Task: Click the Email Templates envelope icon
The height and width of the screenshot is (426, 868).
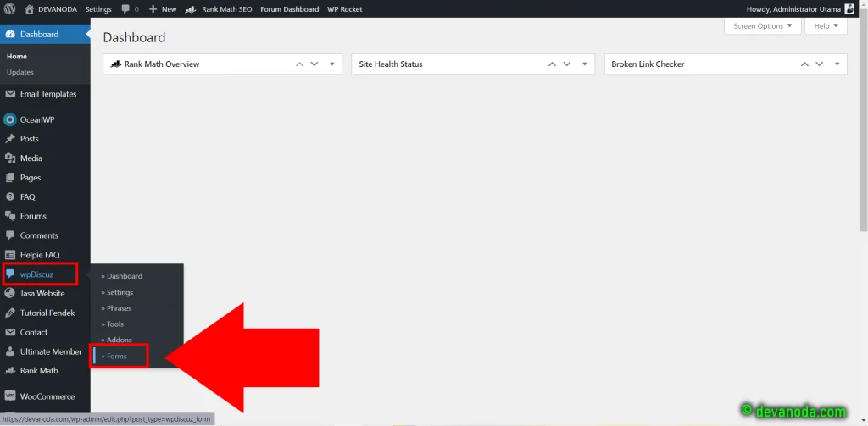Action: (10, 94)
